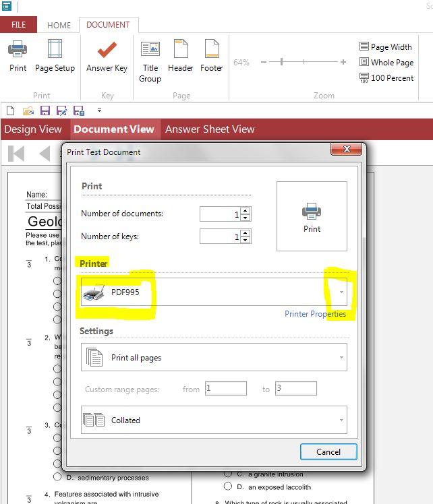Screen dimensions: 433x504
Task: Select answer D an exposed laccolith
Action: point(228,486)
